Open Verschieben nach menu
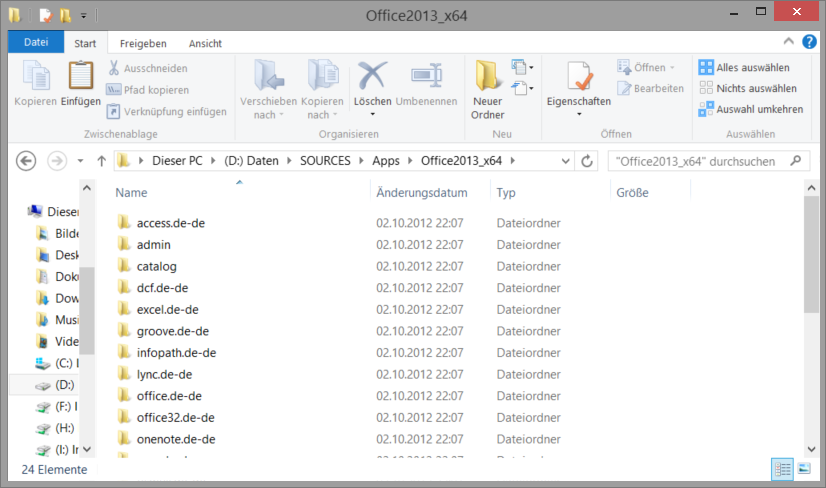Viewport: 826px width, 488px height. 269,90
